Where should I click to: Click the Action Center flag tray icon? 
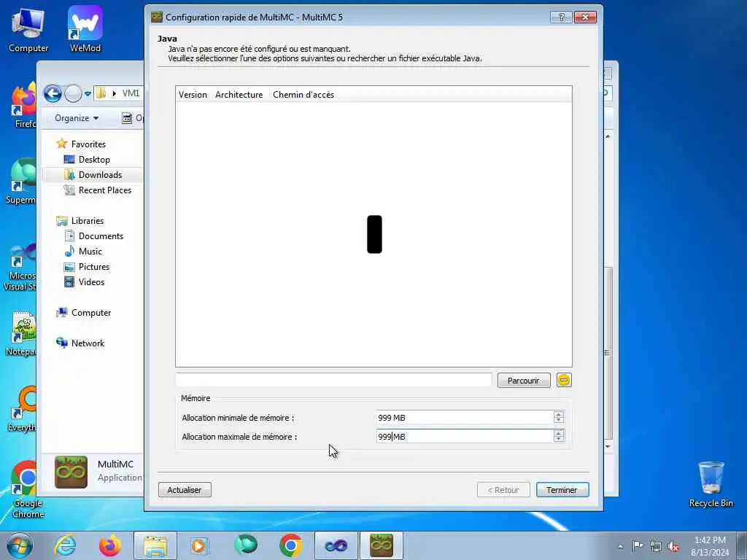[x=638, y=546]
